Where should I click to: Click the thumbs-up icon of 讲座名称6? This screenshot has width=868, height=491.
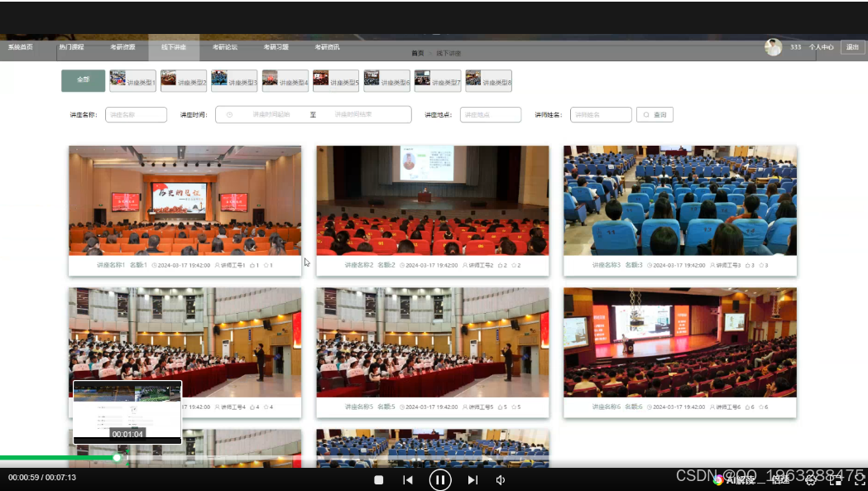(747, 407)
